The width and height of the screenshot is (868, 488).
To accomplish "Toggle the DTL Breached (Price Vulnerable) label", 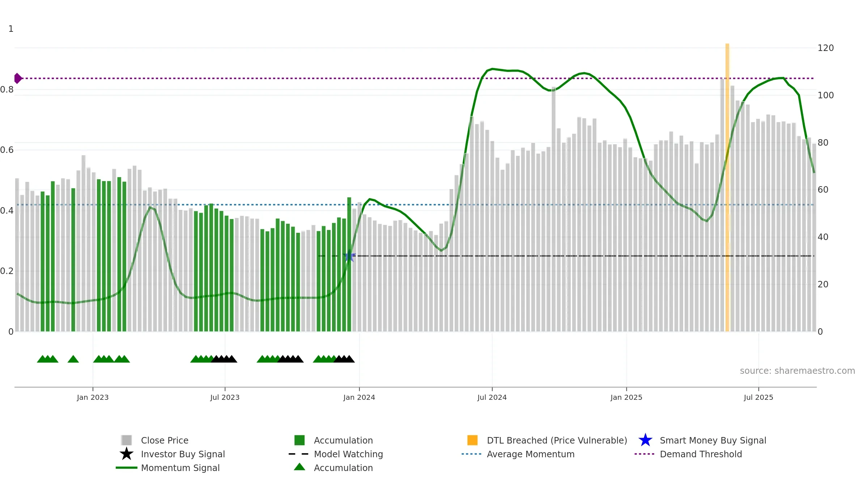I will (557, 440).
